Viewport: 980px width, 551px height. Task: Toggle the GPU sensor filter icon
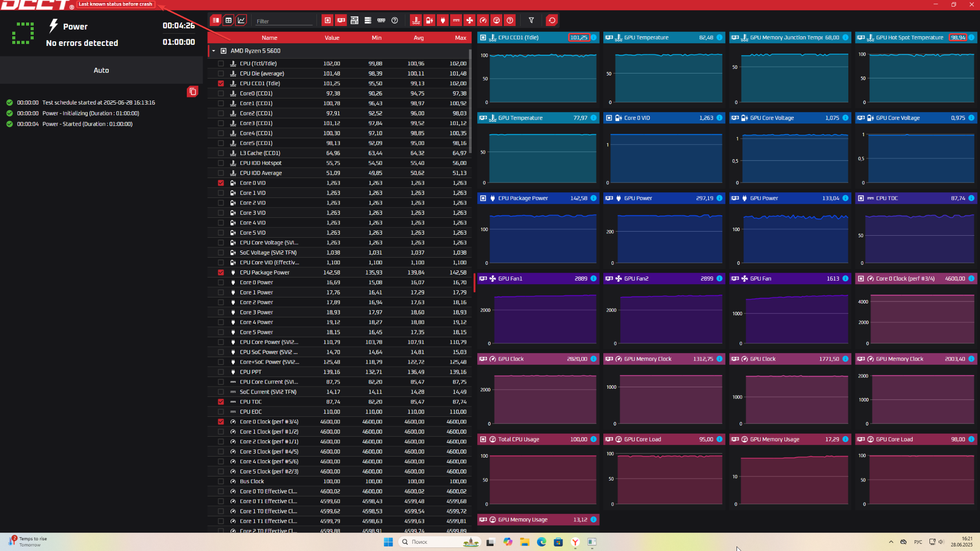click(x=341, y=20)
